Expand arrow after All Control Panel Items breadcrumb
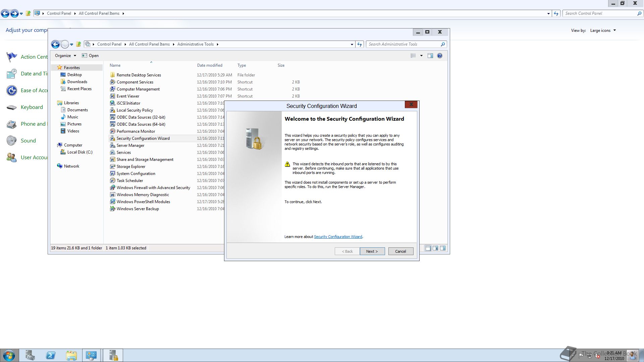 [x=173, y=44]
